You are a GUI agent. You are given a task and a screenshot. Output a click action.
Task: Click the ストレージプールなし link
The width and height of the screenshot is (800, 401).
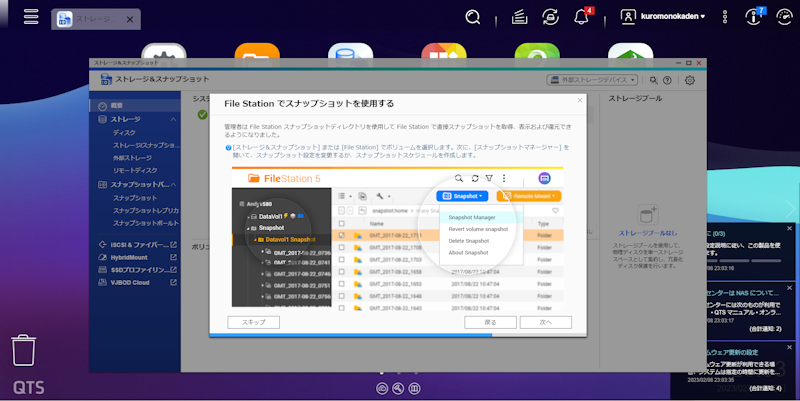click(648, 233)
